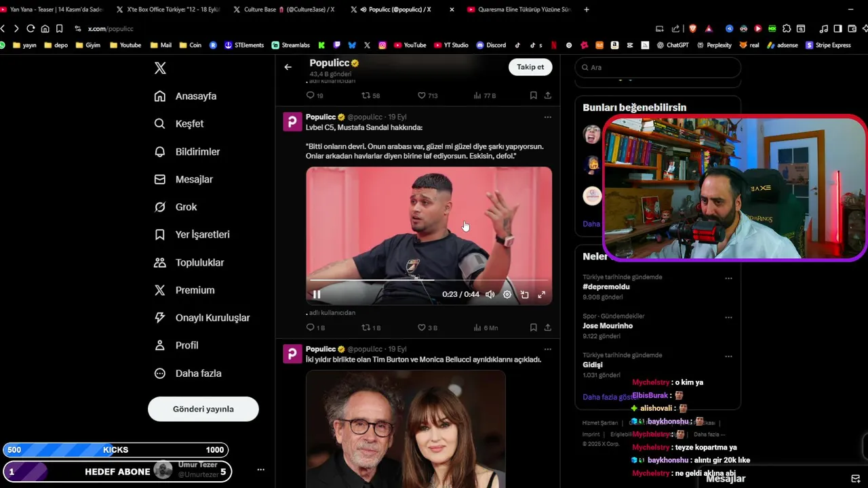
Task: Share the Lvbel C5 post
Action: (548, 327)
